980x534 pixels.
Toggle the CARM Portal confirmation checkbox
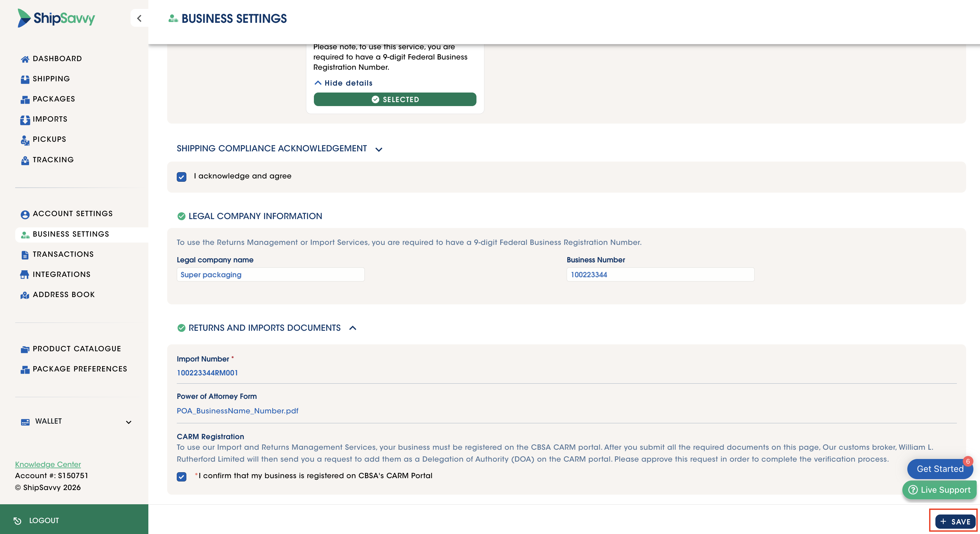(181, 477)
